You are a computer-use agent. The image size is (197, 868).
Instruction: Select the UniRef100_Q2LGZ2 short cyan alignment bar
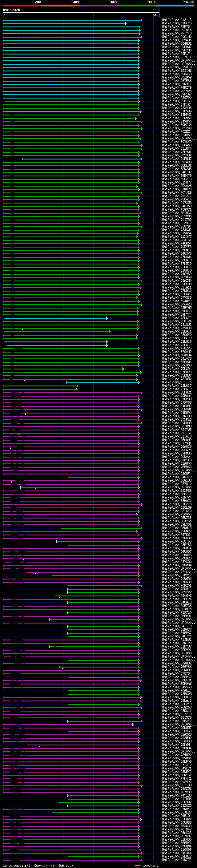point(56,318)
